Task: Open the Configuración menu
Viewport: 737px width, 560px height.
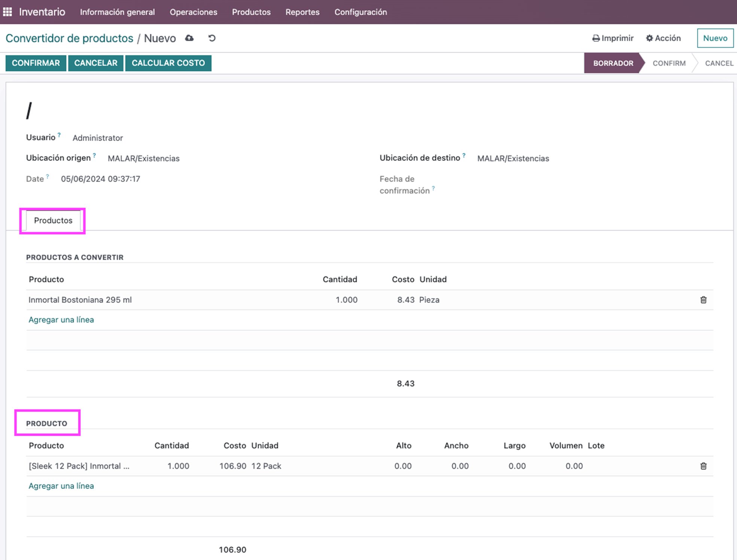Action: (361, 12)
